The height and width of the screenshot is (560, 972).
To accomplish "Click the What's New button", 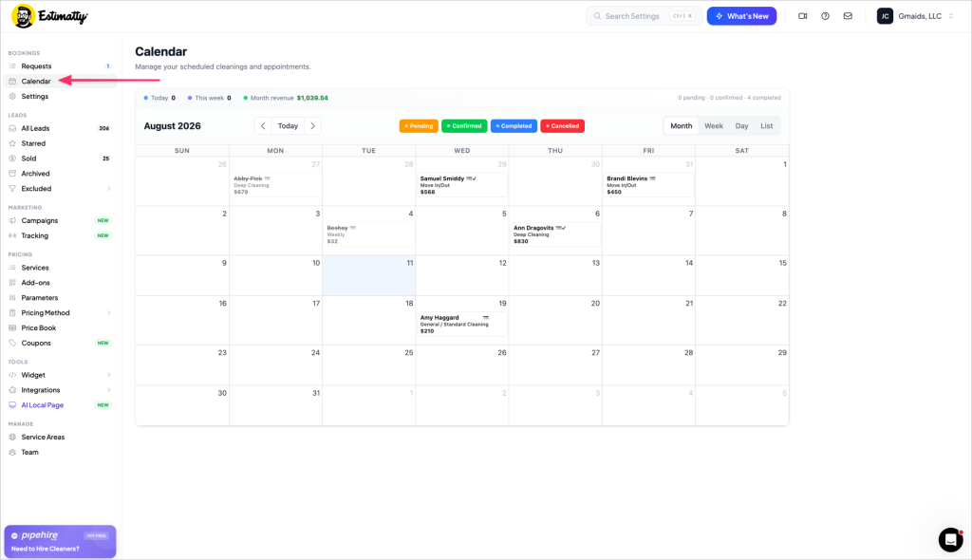I will (x=741, y=16).
